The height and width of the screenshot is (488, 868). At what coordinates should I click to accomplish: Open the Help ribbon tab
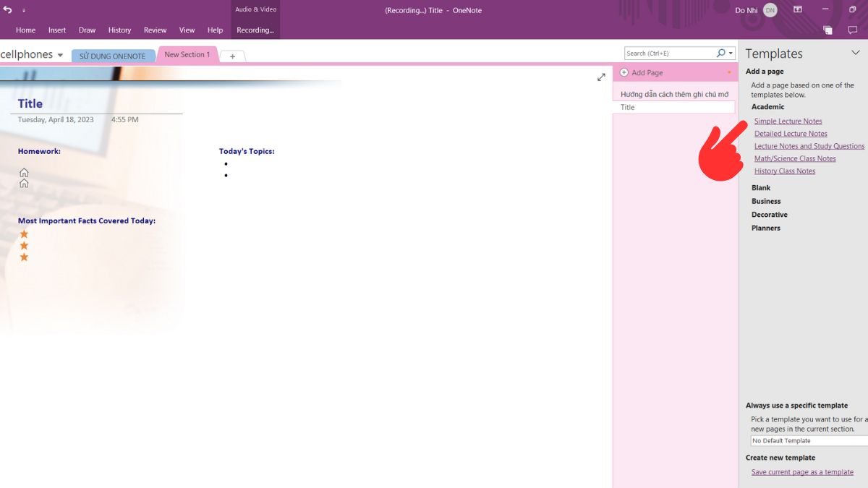pyautogui.click(x=215, y=30)
